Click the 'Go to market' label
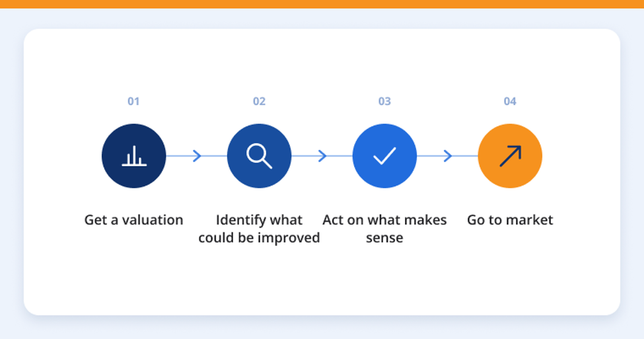This screenshot has width=644, height=339. point(510,220)
